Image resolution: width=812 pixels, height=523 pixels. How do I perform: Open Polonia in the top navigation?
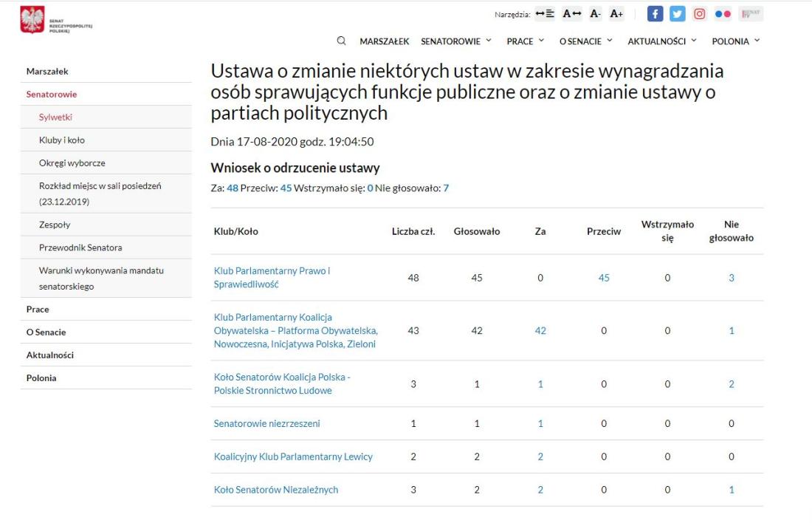click(x=730, y=41)
